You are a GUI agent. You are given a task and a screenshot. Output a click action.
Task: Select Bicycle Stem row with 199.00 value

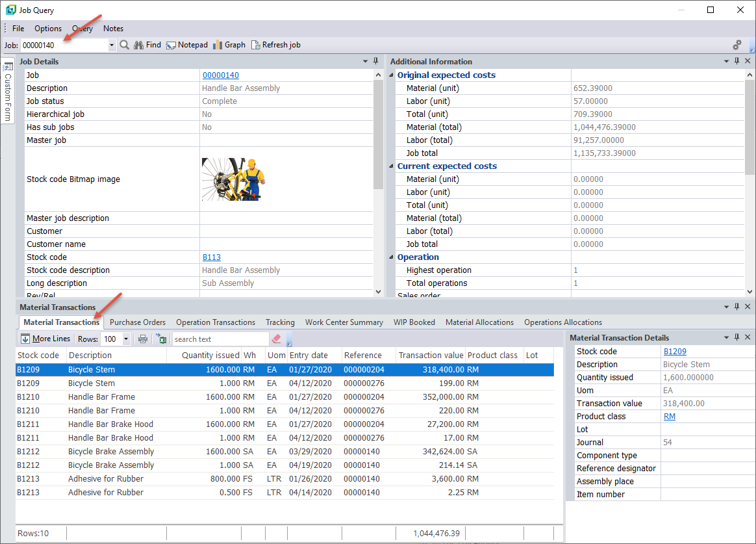(284, 383)
